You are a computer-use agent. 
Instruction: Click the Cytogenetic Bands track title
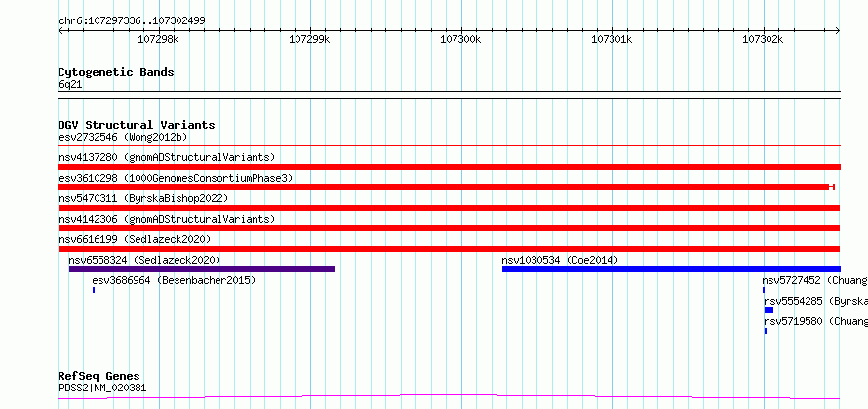tap(116, 72)
